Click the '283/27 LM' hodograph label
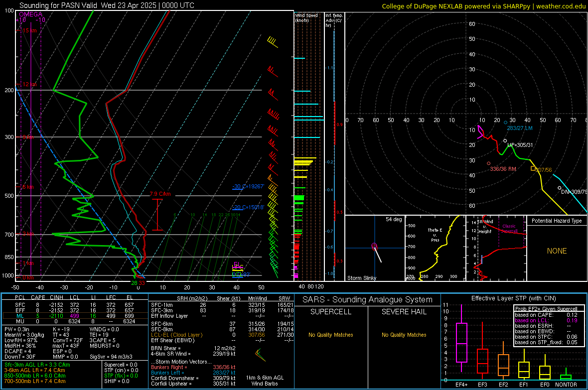 (520, 128)
